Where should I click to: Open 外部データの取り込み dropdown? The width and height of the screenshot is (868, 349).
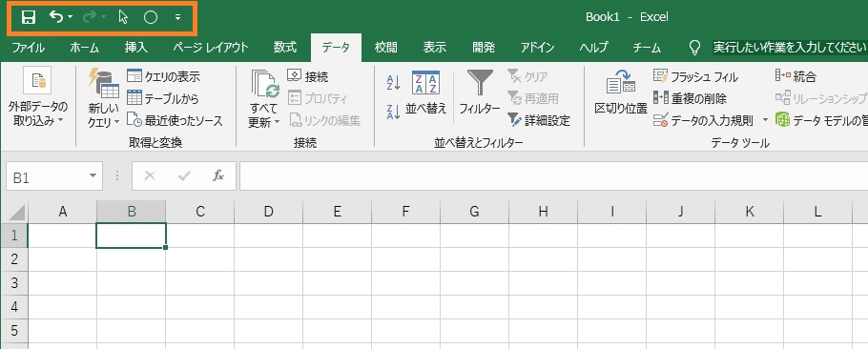pos(37,98)
